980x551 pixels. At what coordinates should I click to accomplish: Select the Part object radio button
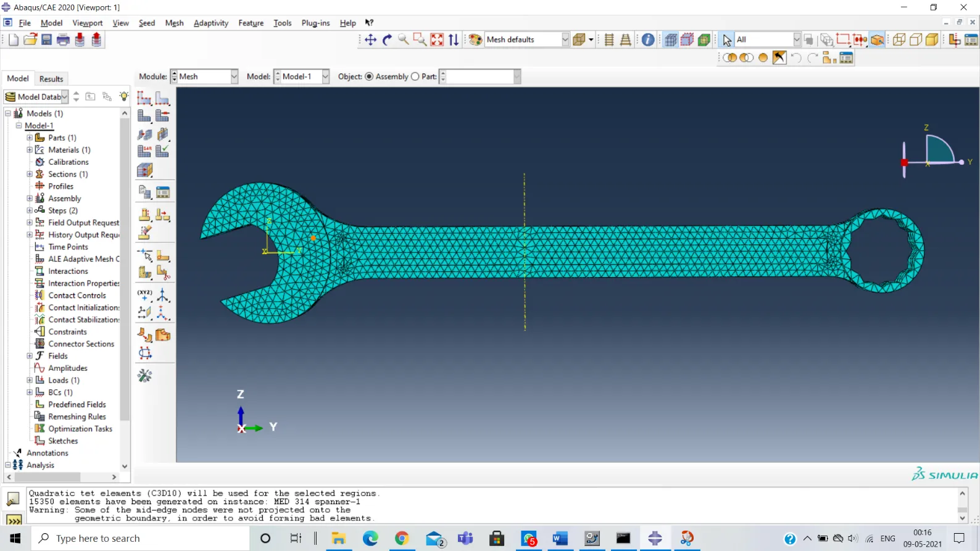tap(415, 77)
